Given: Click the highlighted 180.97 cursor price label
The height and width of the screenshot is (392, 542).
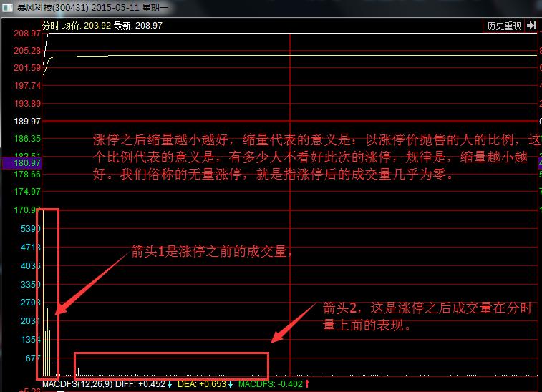Looking at the screenshot, I should [x=21, y=163].
